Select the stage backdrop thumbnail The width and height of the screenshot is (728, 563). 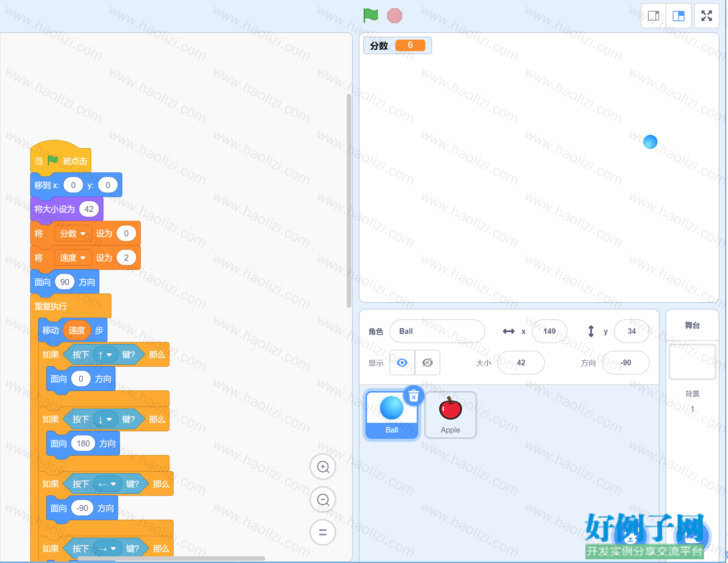(692, 362)
